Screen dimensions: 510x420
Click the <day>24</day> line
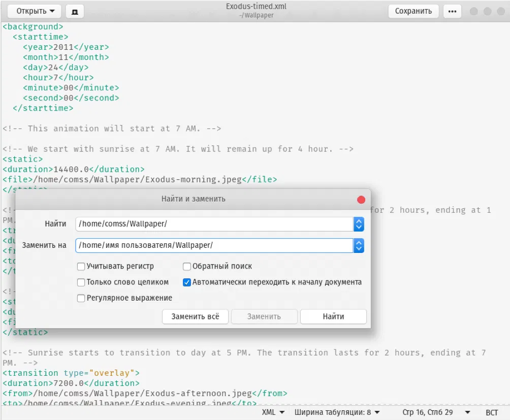point(55,67)
